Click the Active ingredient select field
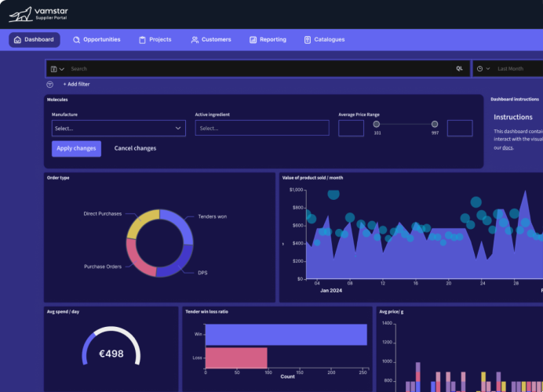The width and height of the screenshot is (543, 392). point(262,128)
